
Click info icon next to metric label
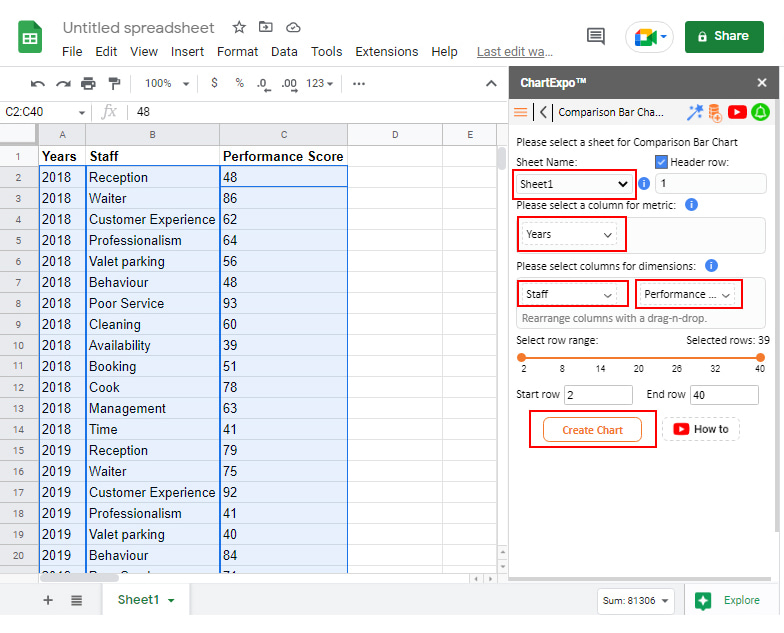click(691, 204)
